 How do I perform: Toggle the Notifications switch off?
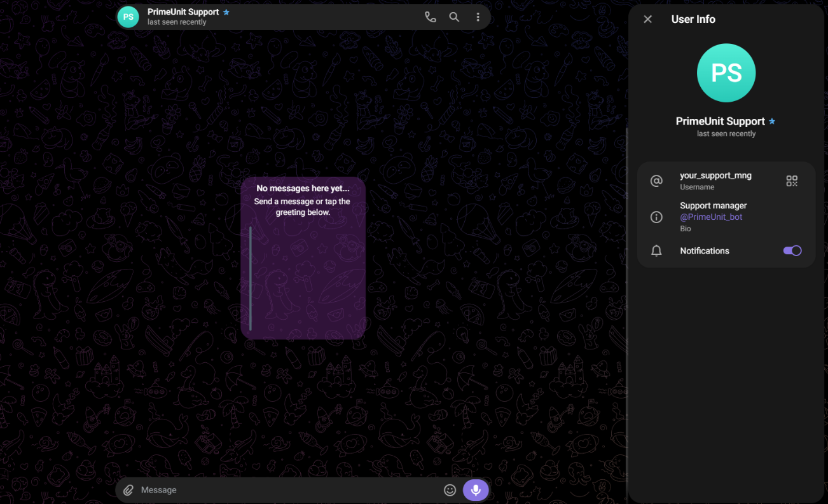tap(792, 251)
